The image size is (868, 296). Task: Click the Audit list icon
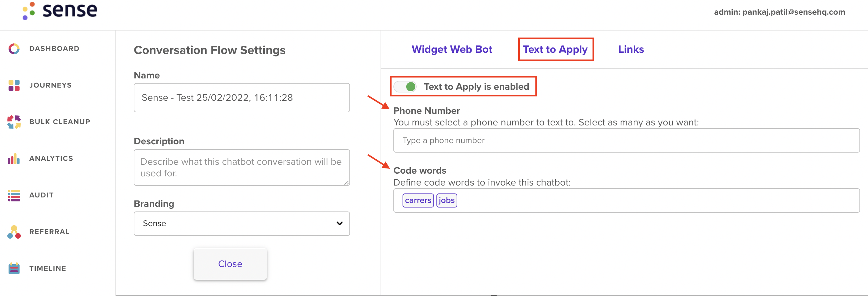click(x=14, y=195)
